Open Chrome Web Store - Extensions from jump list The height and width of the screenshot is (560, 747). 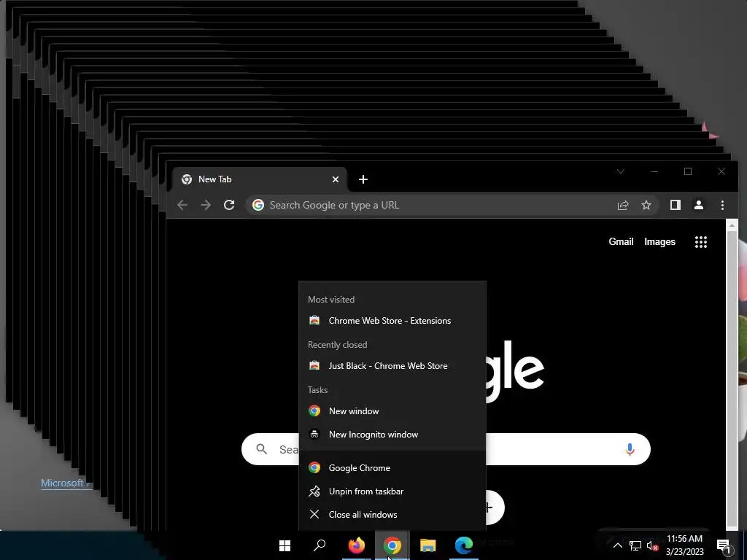(392, 321)
